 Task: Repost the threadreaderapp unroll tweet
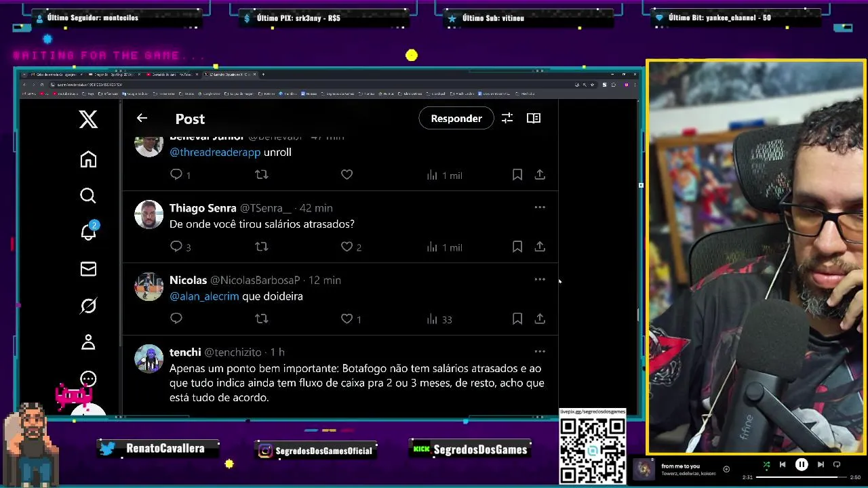(262, 175)
